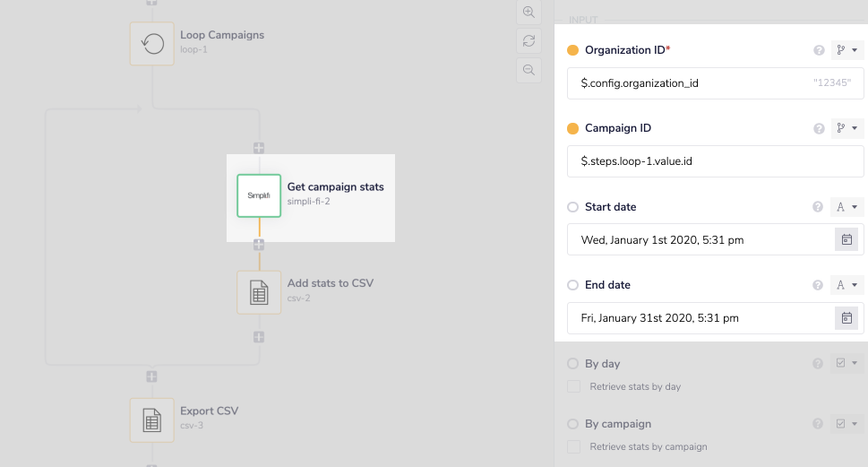Select the Export CSV step icon
The image size is (868, 467).
[152, 419]
